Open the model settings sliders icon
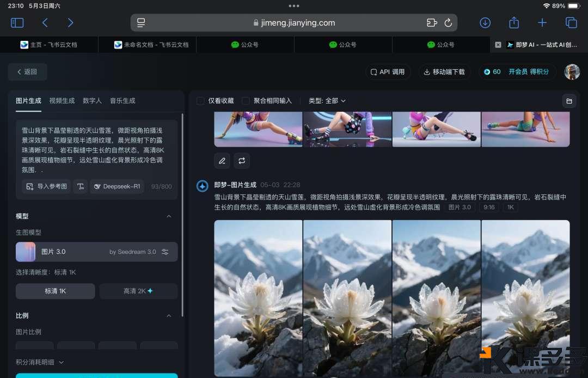Viewport: 588px width, 378px height. point(165,252)
